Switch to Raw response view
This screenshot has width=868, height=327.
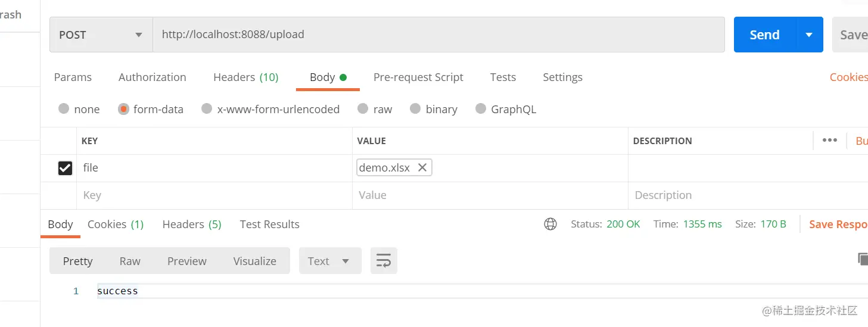[130, 261]
